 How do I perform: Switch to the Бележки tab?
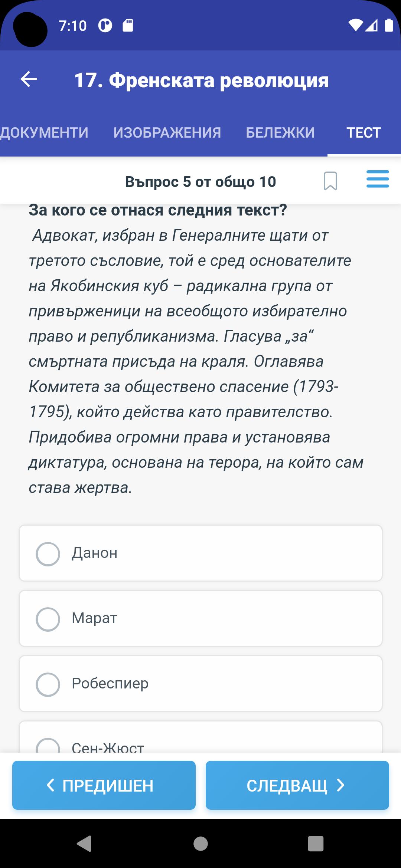(x=280, y=132)
